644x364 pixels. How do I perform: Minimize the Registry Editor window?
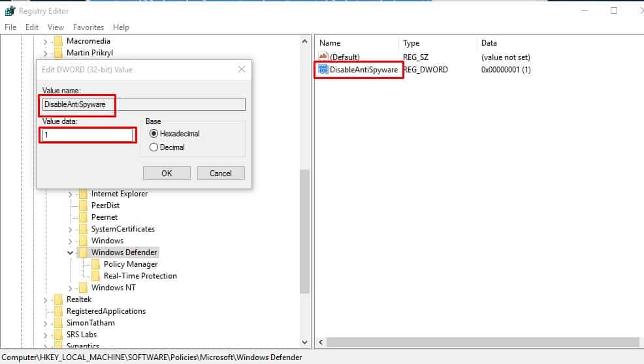(x=585, y=10)
